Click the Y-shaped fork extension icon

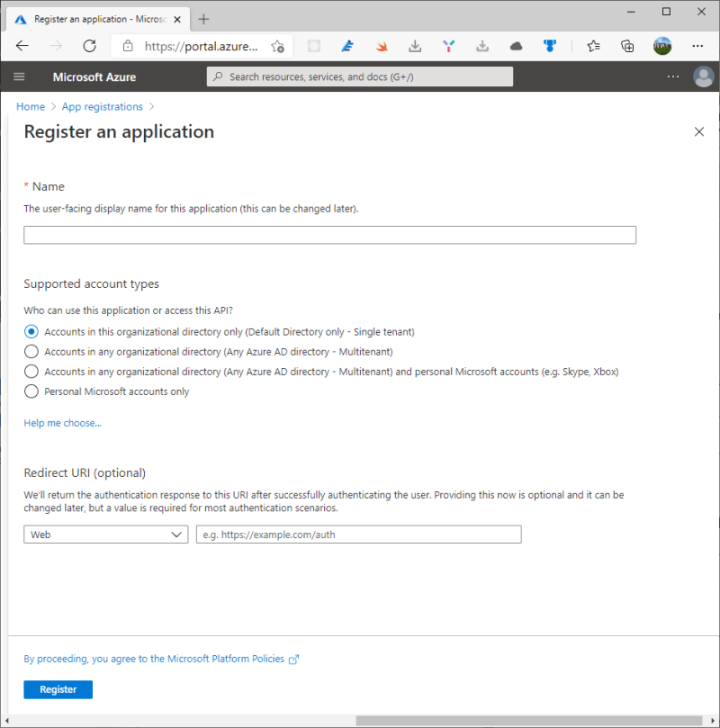449,46
